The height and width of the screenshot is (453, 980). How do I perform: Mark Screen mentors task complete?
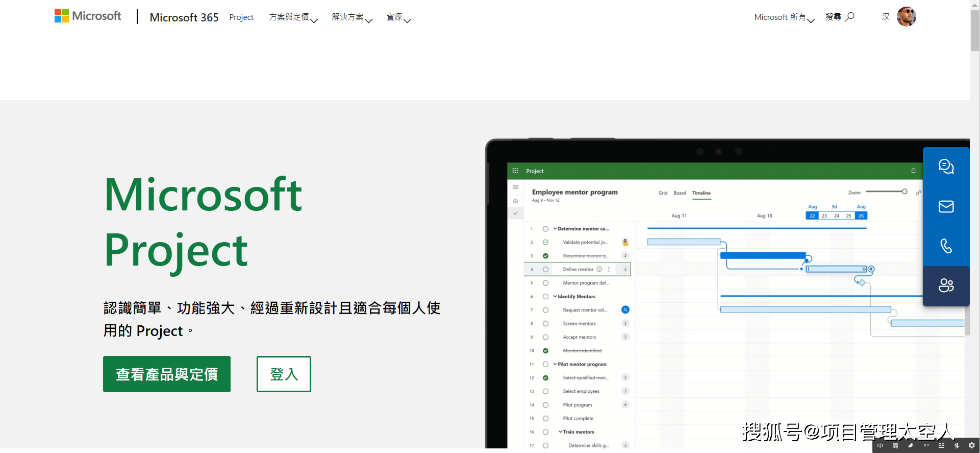coord(545,323)
